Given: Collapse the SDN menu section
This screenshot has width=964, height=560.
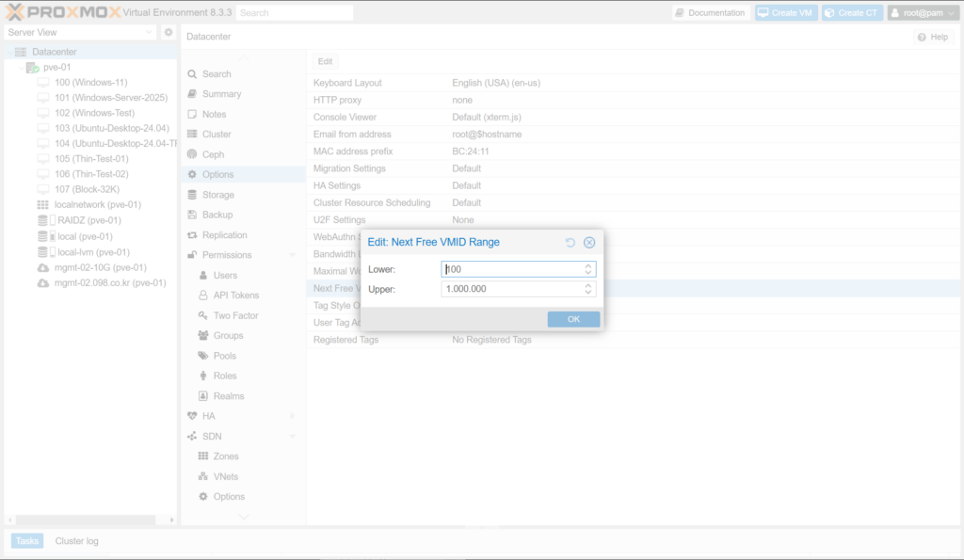Looking at the screenshot, I should point(292,437).
